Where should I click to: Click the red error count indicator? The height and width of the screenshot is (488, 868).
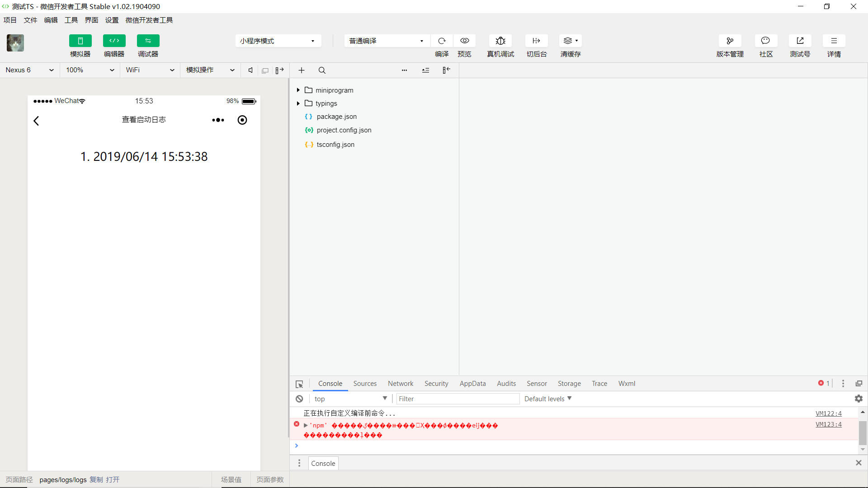coord(824,383)
